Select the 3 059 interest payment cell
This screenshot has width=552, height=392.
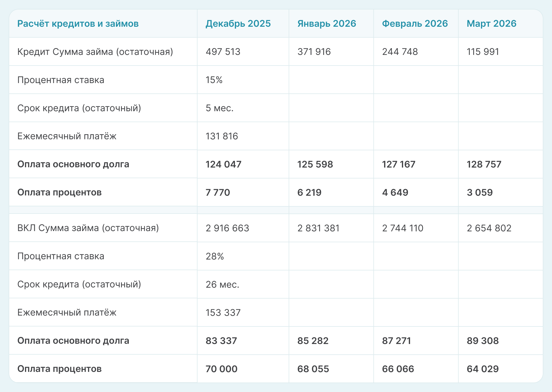pos(480,193)
